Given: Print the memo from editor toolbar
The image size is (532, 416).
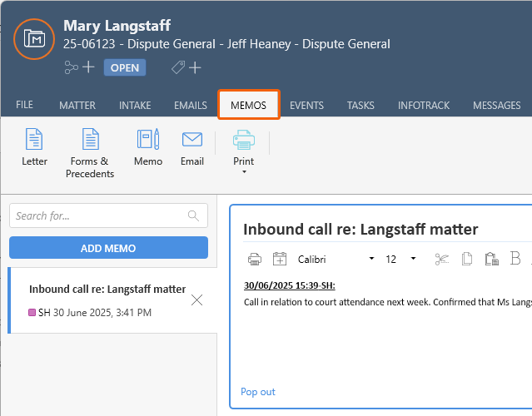Looking at the screenshot, I should click(255, 259).
